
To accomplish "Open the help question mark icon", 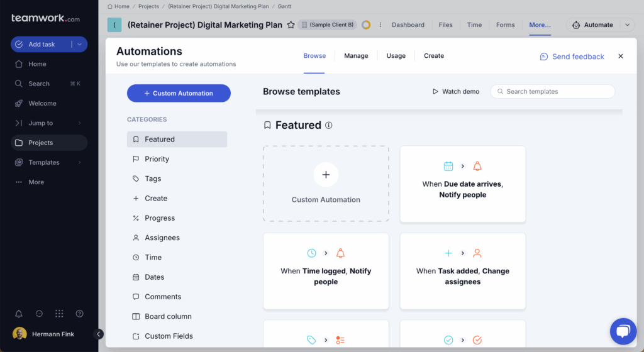I will [x=80, y=314].
